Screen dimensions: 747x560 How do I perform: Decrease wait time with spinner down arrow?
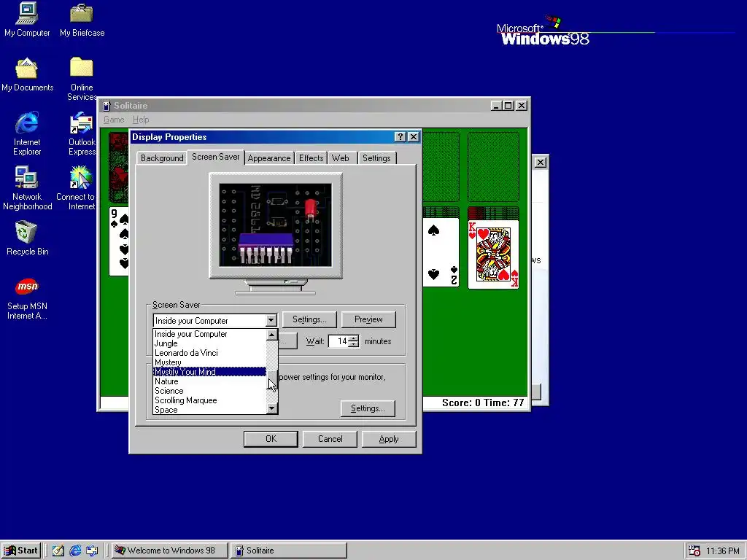pos(354,344)
